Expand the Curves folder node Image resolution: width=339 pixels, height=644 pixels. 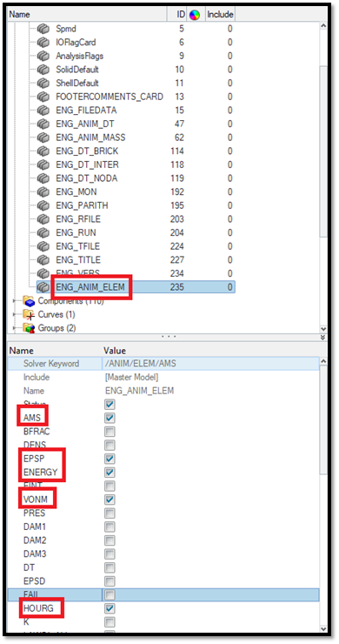[16, 315]
